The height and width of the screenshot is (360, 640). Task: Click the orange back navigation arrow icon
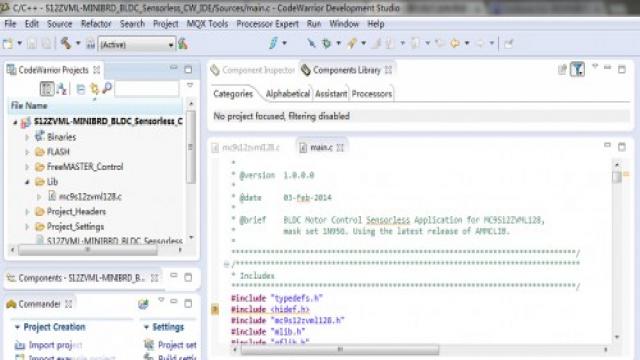tap(455, 43)
